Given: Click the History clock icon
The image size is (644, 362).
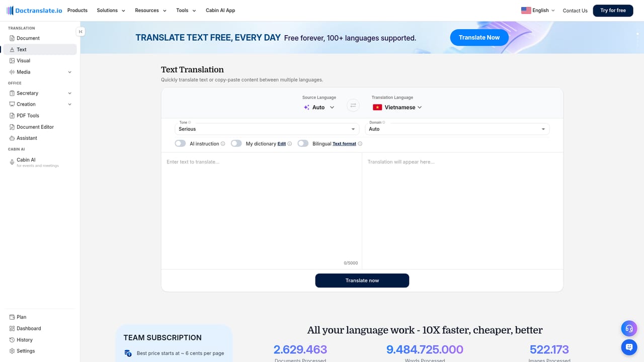Looking at the screenshot, I should click(12, 340).
